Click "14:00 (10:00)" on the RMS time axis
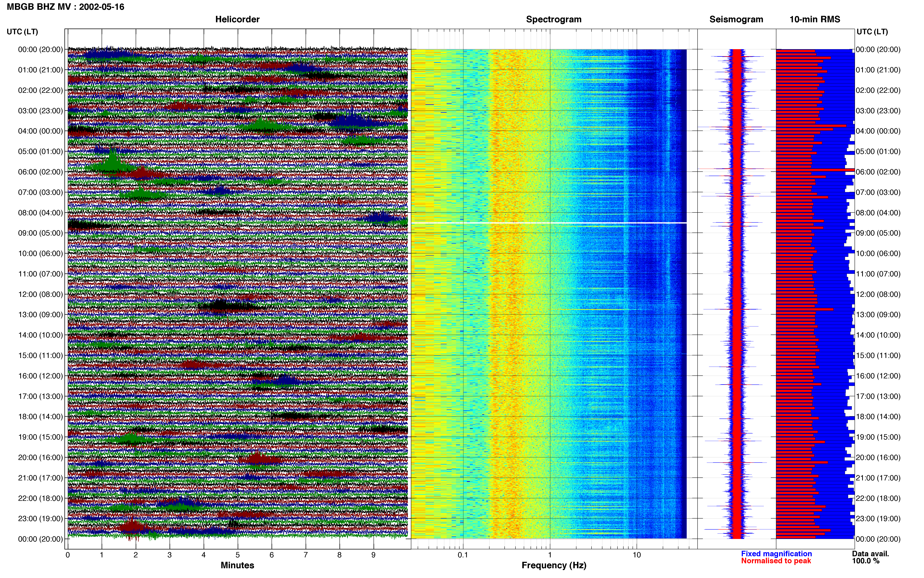Image resolution: width=924 pixels, height=578 pixels. pyautogui.click(x=878, y=335)
